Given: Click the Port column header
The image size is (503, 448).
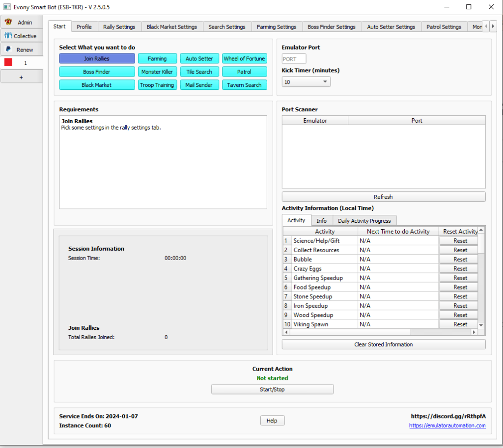Looking at the screenshot, I should pos(417,121).
